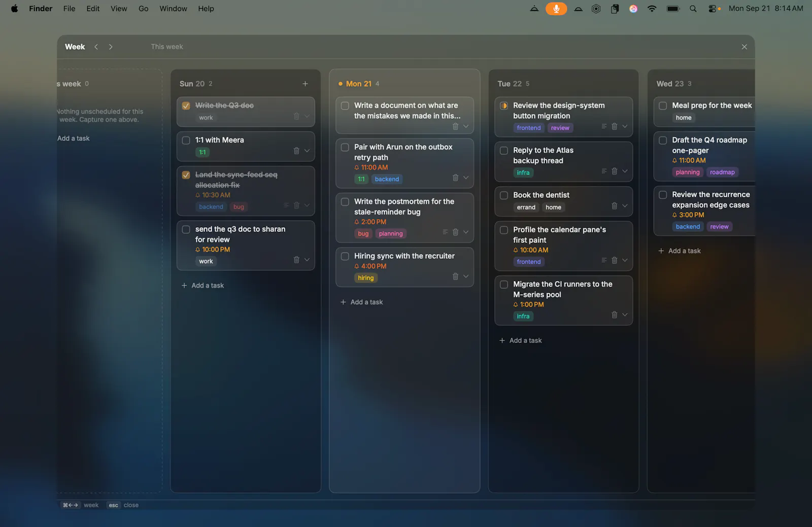The height and width of the screenshot is (527, 812).
Task: Delete the 'Migrate the CI runners' task
Action: tap(614, 315)
